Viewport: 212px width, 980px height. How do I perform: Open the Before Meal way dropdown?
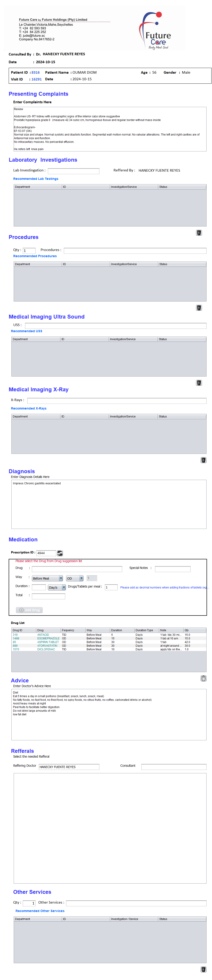click(x=61, y=578)
